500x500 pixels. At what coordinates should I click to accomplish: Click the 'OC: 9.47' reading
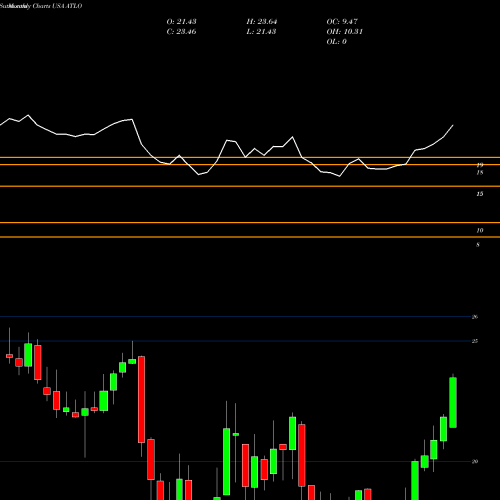pos(342,22)
